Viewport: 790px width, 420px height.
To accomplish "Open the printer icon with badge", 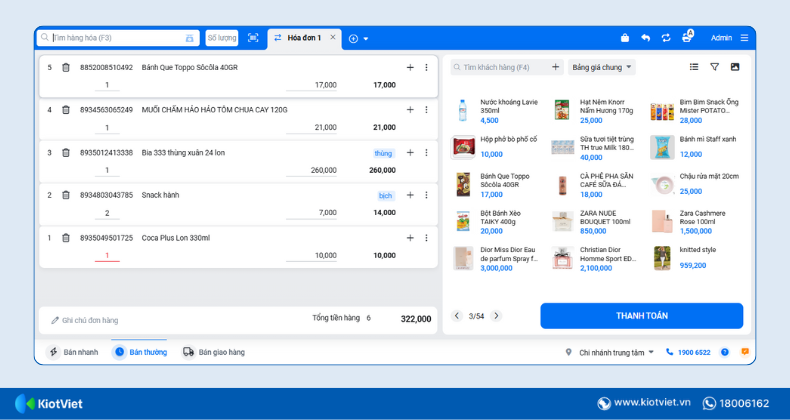I will click(688, 37).
